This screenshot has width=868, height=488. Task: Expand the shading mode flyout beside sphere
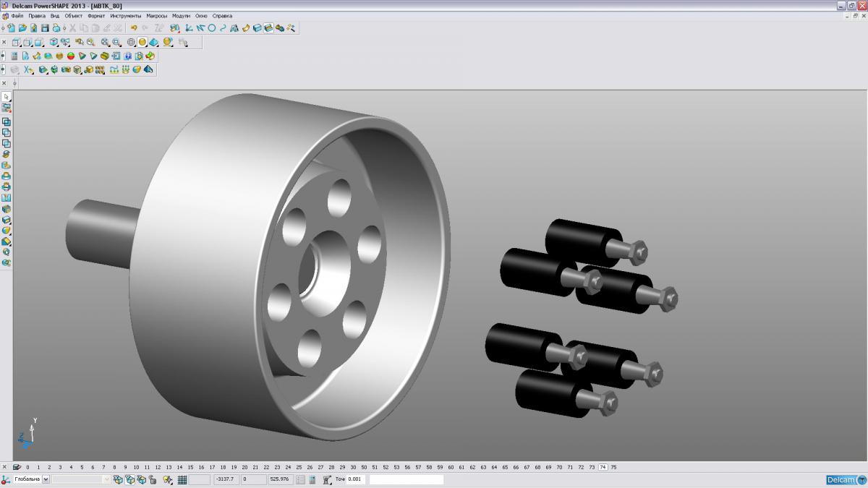[x=147, y=45]
